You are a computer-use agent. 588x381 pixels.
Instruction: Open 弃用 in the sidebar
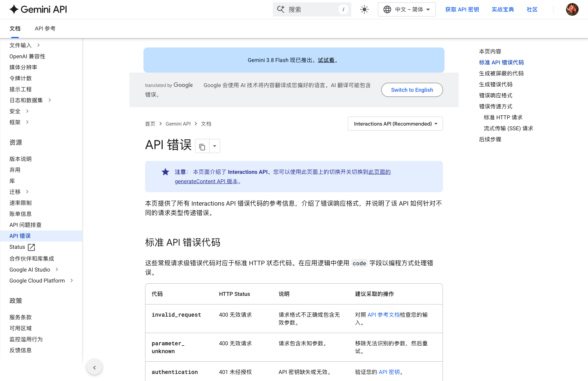click(x=15, y=170)
